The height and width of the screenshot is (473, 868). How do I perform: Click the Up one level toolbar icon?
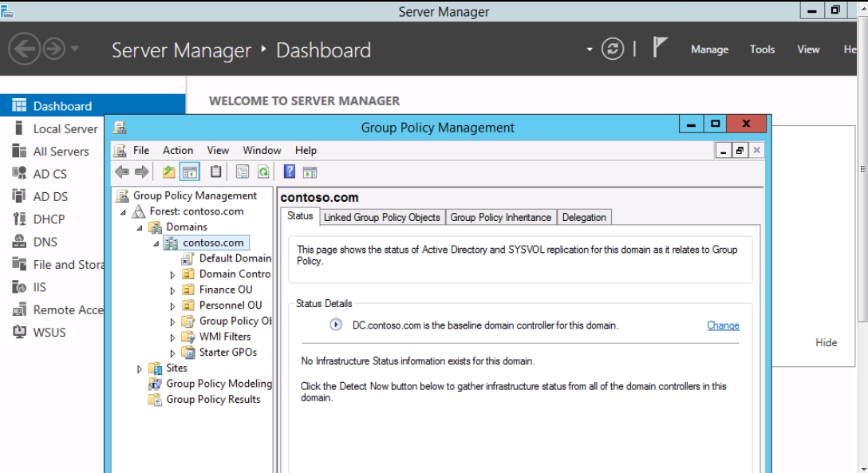click(x=168, y=171)
